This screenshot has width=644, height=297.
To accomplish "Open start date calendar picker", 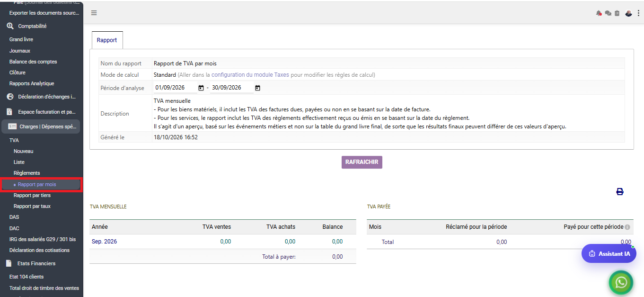I will (x=201, y=88).
